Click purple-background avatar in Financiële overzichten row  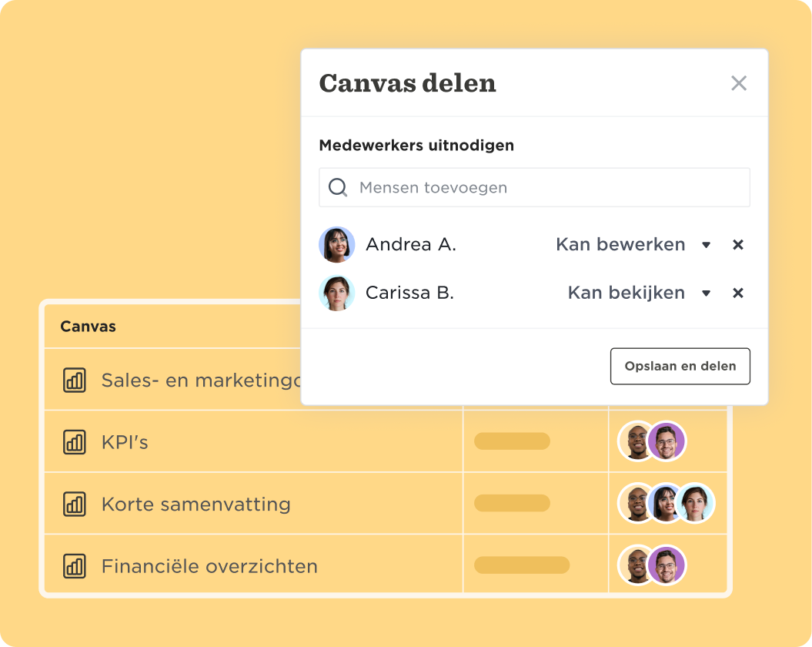(x=667, y=565)
